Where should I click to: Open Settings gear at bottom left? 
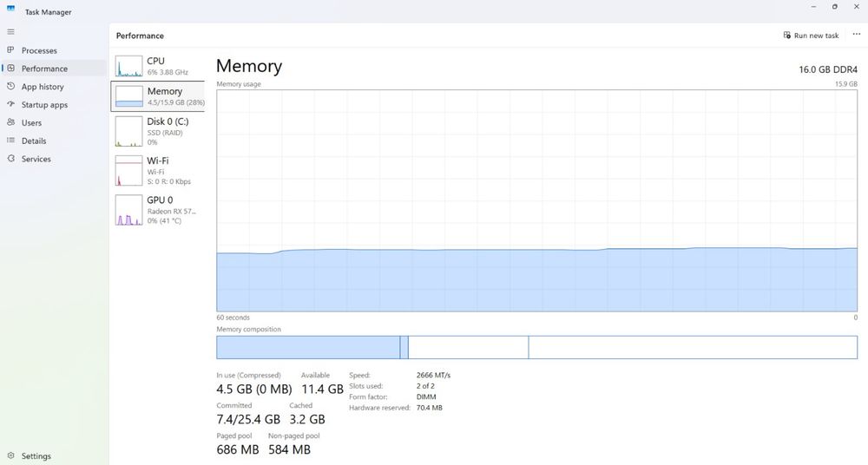click(10, 455)
